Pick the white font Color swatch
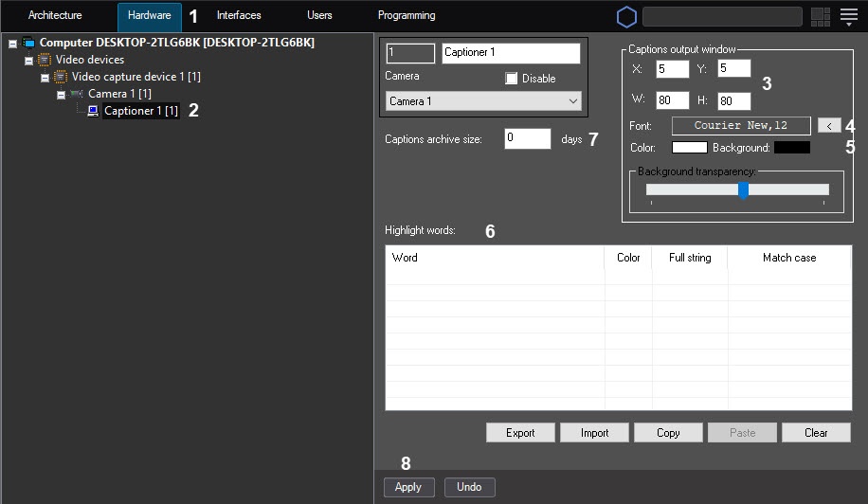868x504 pixels. [689, 148]
